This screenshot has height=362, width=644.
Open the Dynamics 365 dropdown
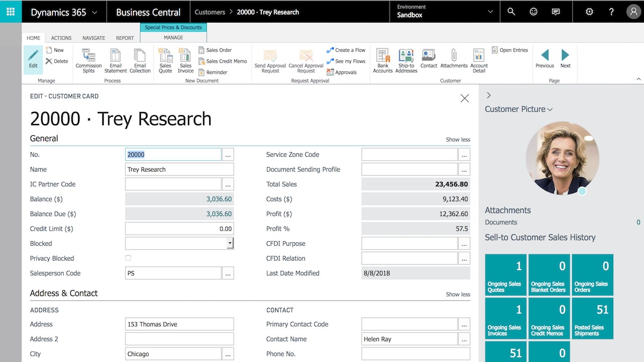[64, 12]
